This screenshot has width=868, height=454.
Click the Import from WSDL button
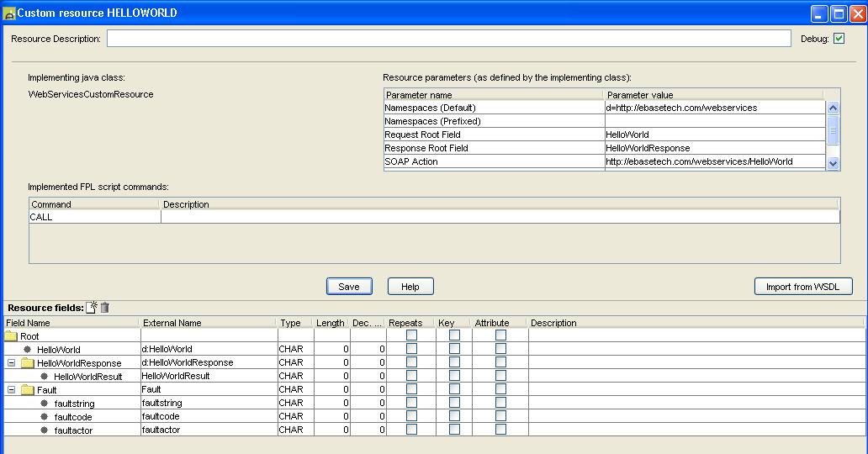(802, 287)
